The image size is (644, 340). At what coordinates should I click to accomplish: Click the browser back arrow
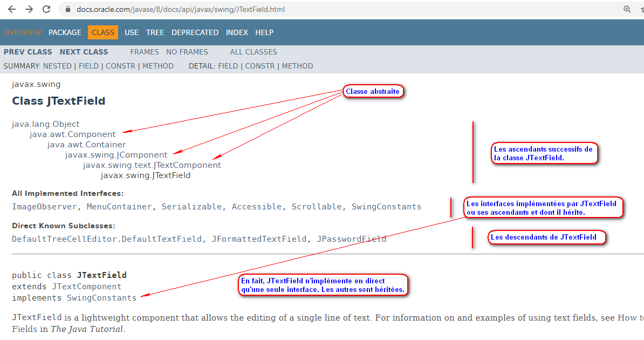pyautogui.click(x=12, y=9)
